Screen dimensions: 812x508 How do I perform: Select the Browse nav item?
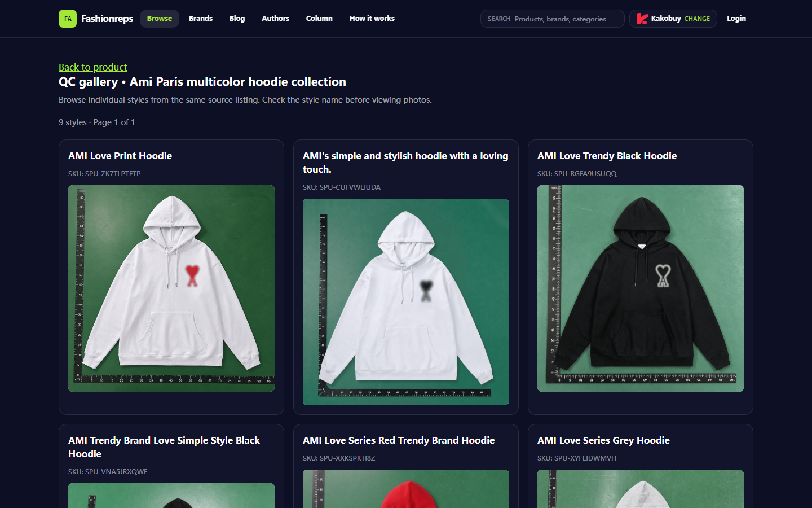tap(160, 19)
